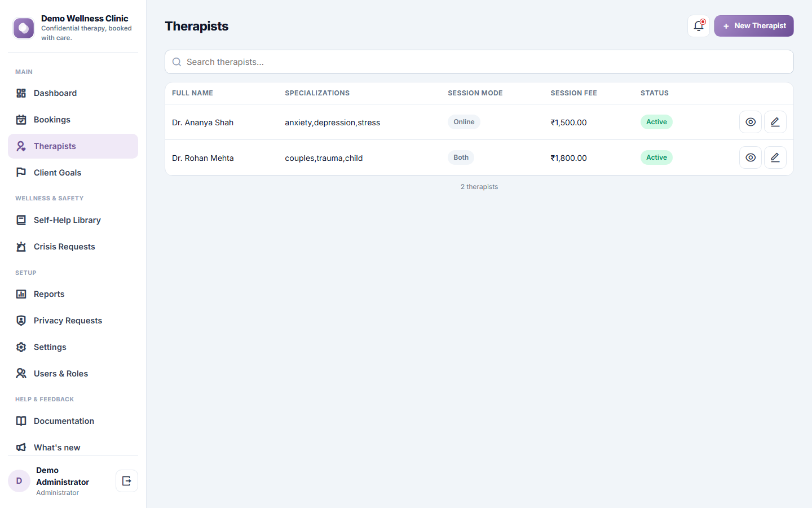Click the New Therapist button
Viewport: 812px width, 508px height.
click(x=754, y=26)
